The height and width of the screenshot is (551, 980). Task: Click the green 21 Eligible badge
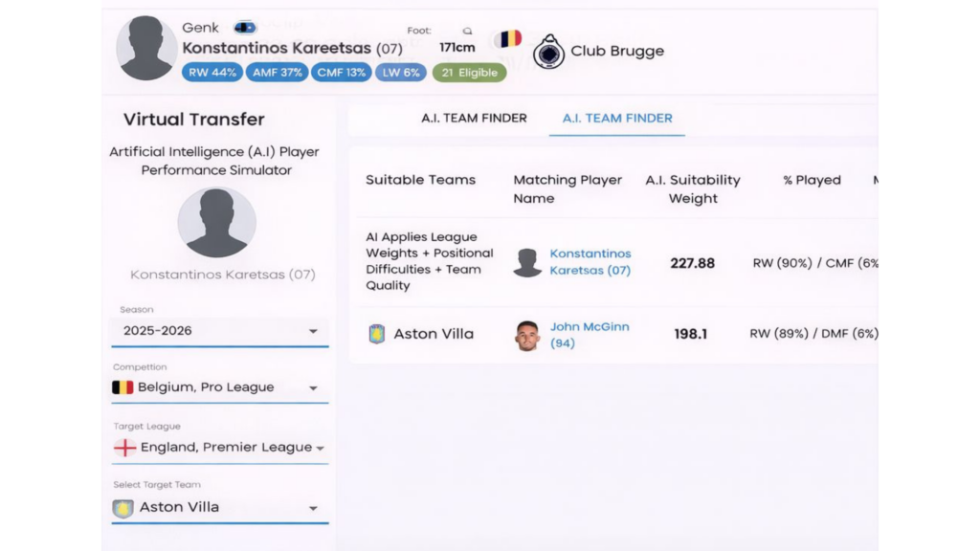tap(469, 72)
